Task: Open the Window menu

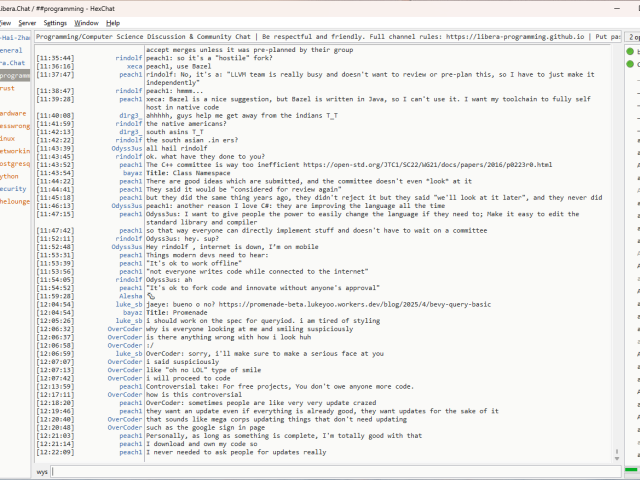Action: click(87, 22)
